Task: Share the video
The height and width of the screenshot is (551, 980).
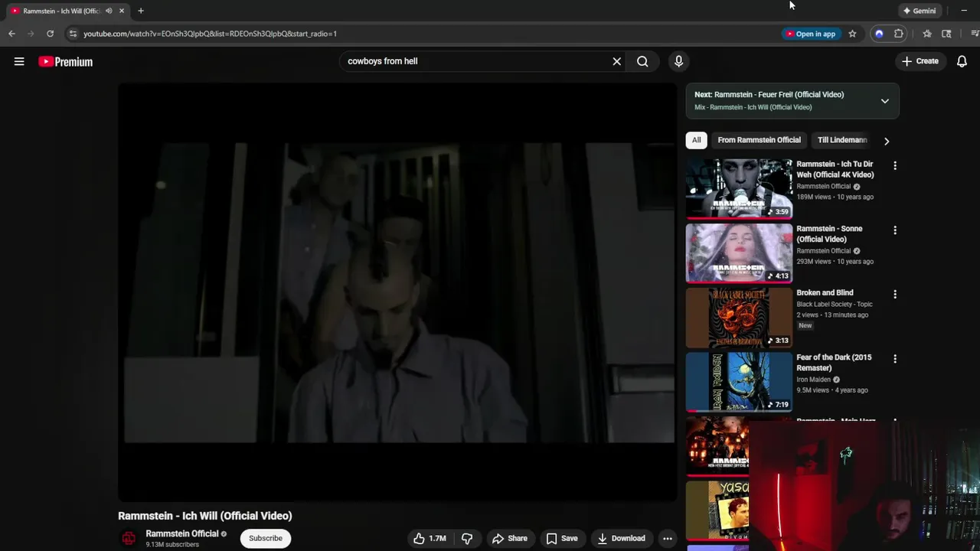Action: click(x=510, y=538)
